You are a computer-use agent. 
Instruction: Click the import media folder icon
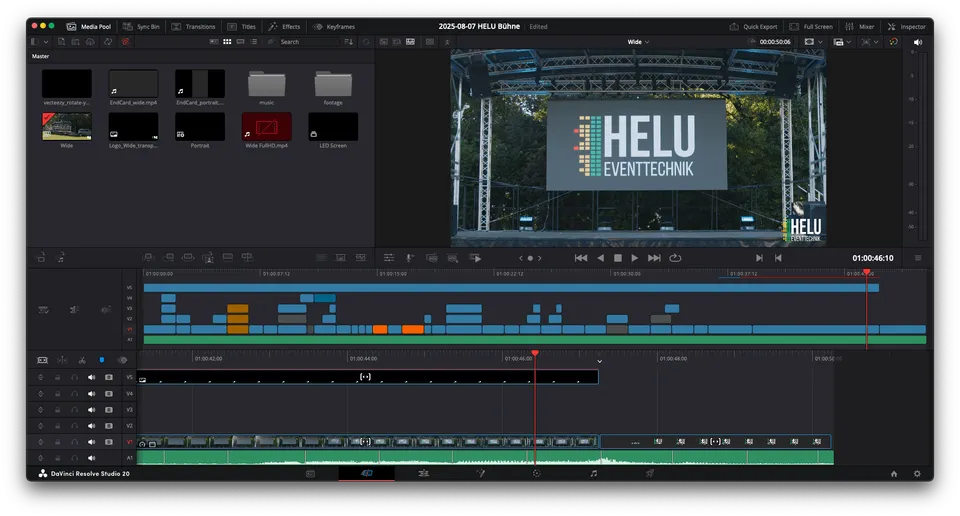coord(75,42)
